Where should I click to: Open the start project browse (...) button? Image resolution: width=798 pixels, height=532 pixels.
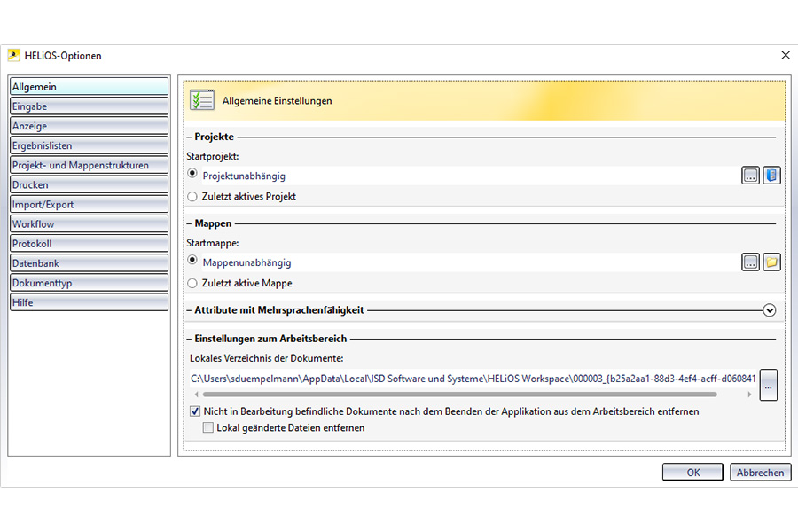click(x=750, y=176)
